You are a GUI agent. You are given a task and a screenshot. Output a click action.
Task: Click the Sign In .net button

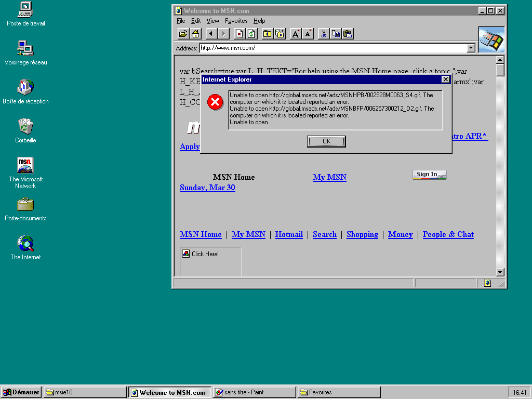[x=430, y=175]
